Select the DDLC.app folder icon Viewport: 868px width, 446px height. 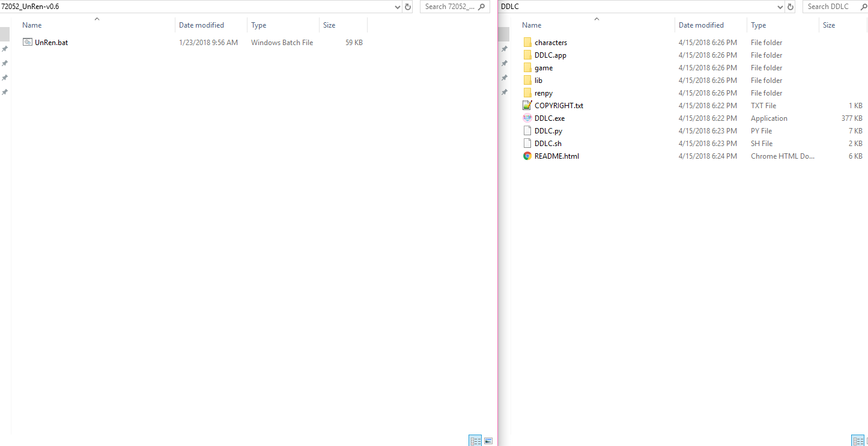click(527, 55)
